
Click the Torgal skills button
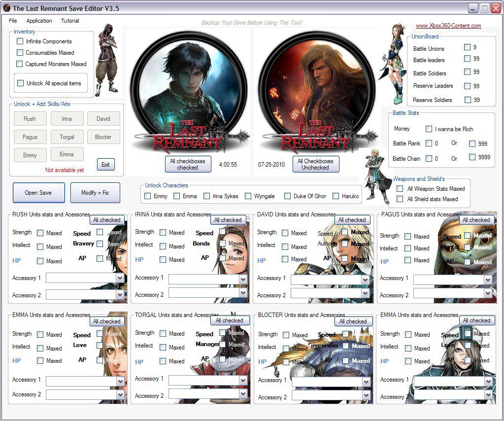pyautogui.click(x=67, y=137)
